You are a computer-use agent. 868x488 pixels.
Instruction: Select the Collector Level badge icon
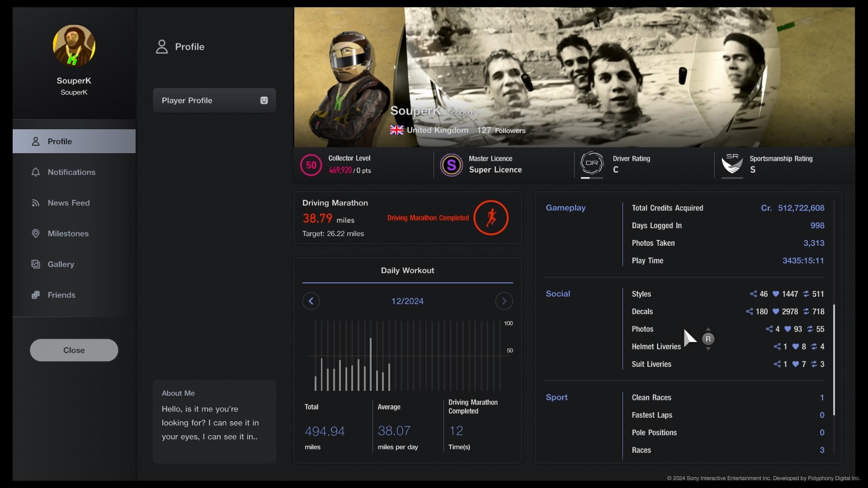click(311, 164)
